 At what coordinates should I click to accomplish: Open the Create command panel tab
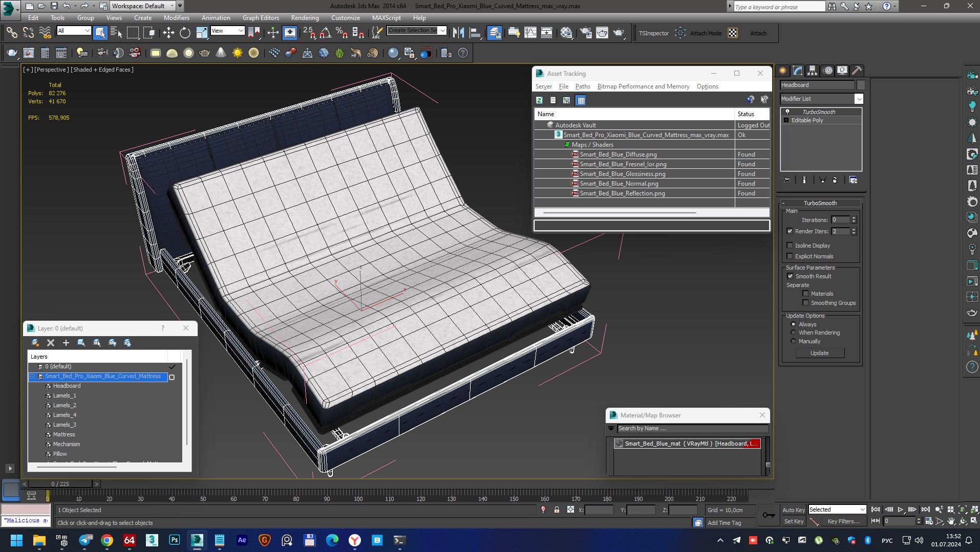tap(782, 71)
